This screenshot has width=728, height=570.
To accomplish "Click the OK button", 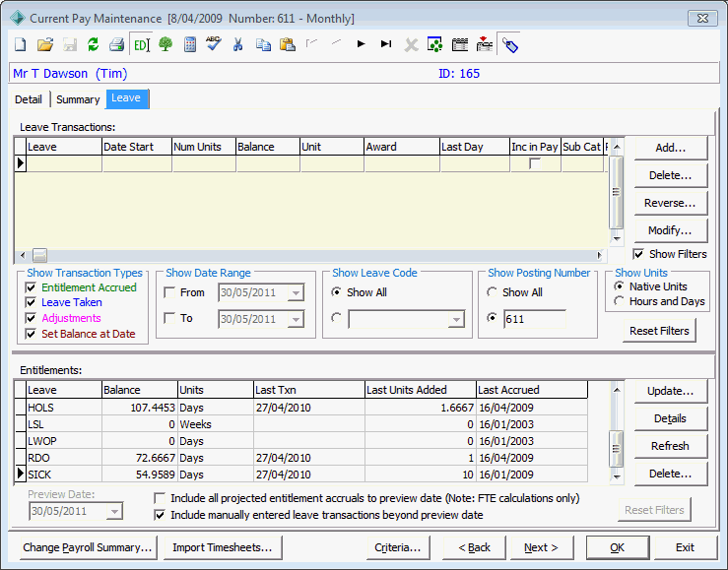I will [618, 547].
